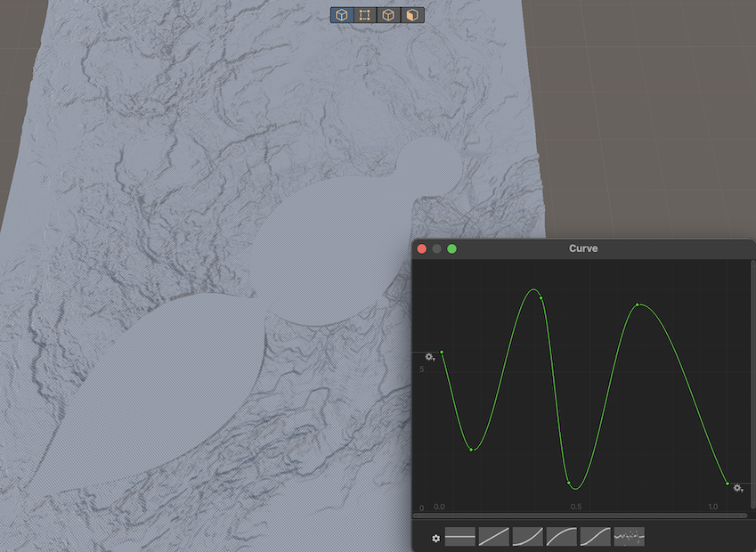Apply the ease-out curve preset
Viewport: 756px width, 552px height.
pyautogui.click(x=562, y=537)
